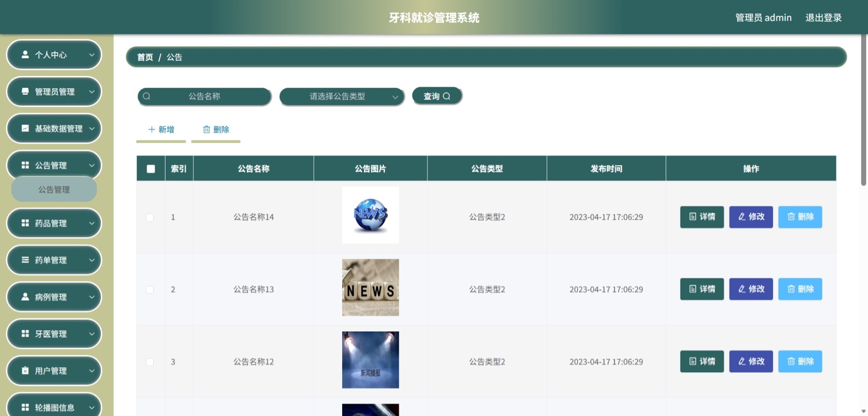This screenshot has width=868, height=416.
Task: Click the 查询 search button
Action: coord(437,96)
